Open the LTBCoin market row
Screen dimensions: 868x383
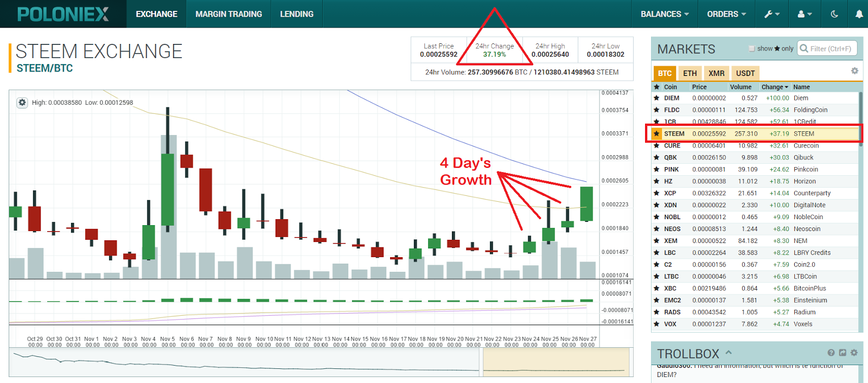pyautogui.click(x=755, y=277)
